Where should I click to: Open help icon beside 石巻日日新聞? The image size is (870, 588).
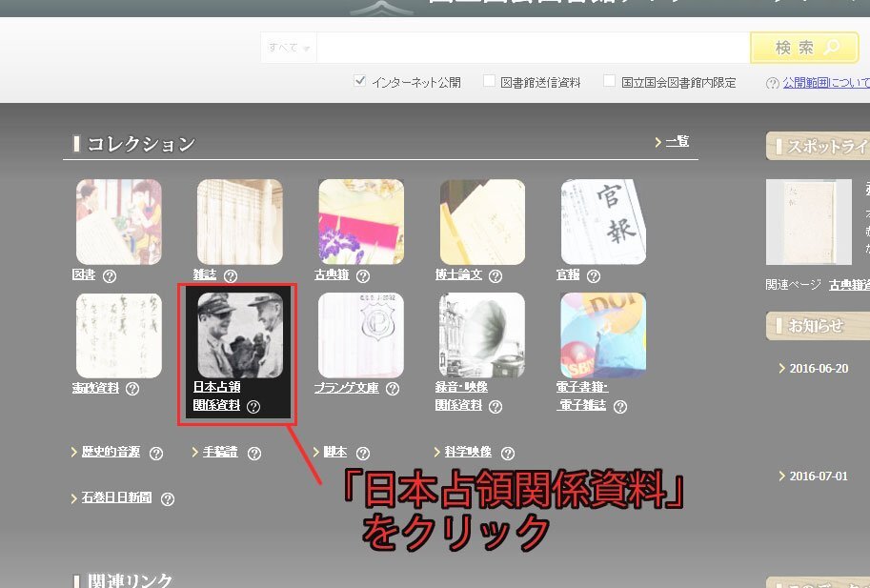pyautogui.click(x=168, y=498)
